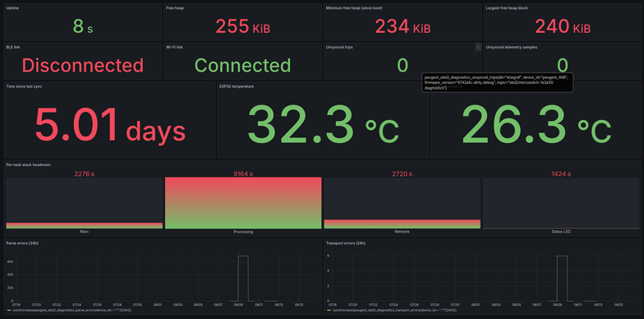Click the 1424 B headroom value

(x=561, y=174)
